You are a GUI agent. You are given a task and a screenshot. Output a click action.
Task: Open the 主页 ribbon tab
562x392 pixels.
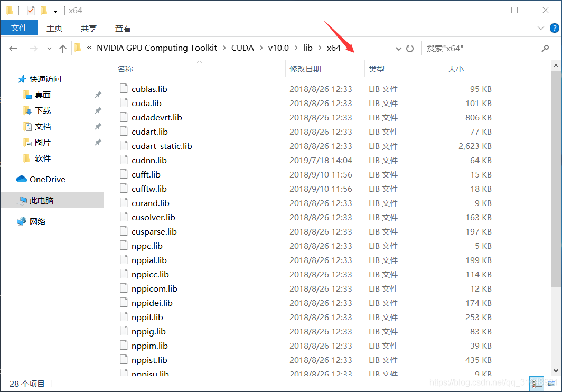pyautogui.click(x=54, y=28)
